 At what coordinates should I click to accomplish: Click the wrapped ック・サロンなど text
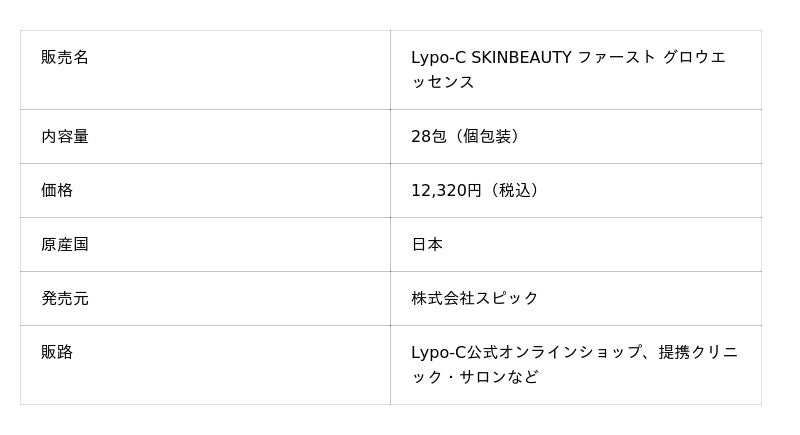pyautogui.click(x=475, y=377)
